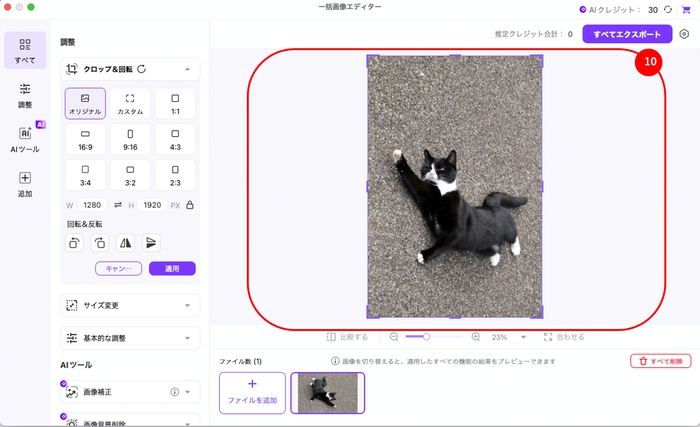
Task: Open the 23% zoom dropdown
Action: [509, 337]
